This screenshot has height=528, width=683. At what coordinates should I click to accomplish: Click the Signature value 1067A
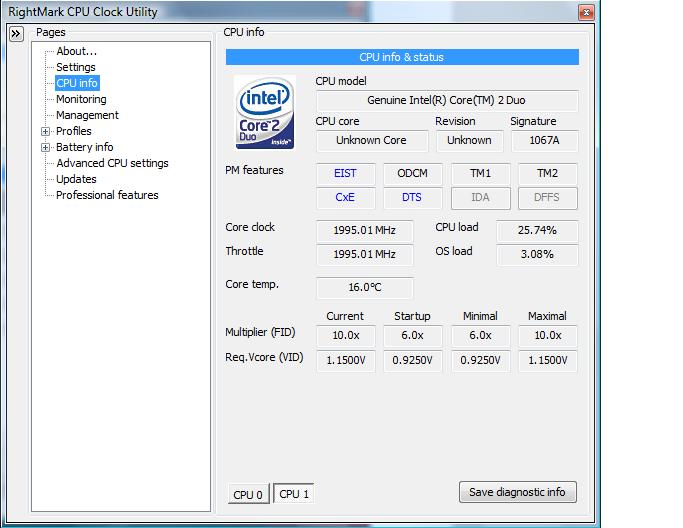pyautogui.click(x=544, y=140)
